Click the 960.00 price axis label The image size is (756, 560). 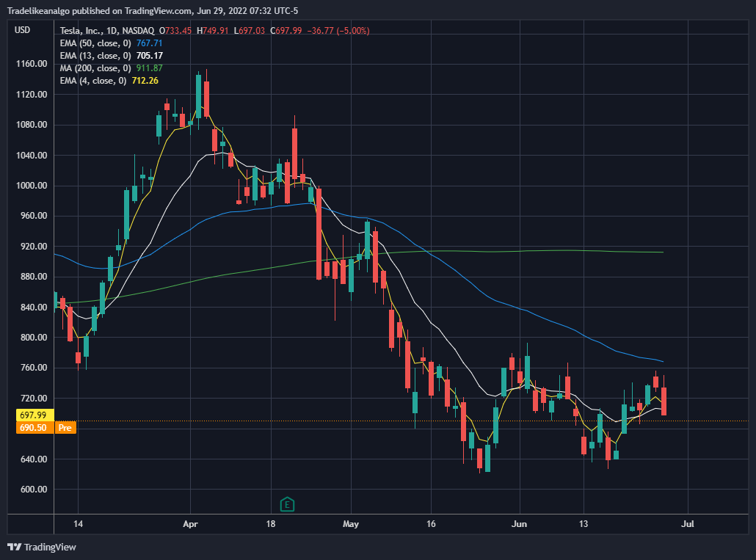pyautogui.click(x=34, y=216)
